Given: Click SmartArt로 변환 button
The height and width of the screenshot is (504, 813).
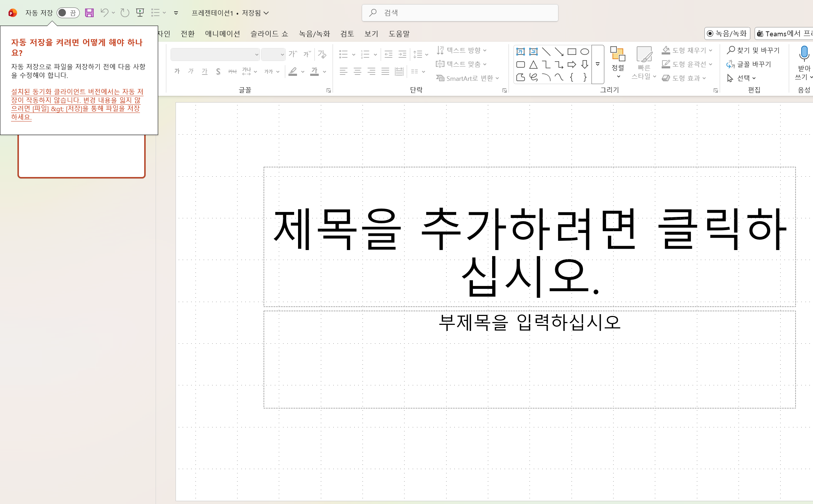Looking at the screenshot, I should click(x=468, y=78).
